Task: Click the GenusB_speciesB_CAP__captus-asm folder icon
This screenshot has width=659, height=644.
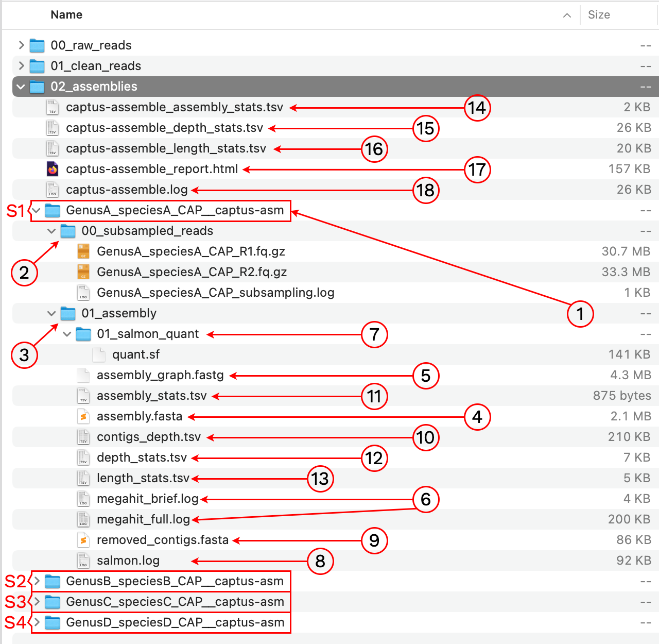Action: coord(53,581)
